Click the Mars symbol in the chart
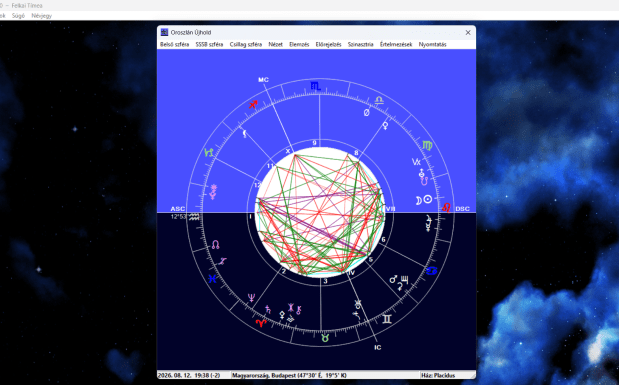 (x=394, y=279)
